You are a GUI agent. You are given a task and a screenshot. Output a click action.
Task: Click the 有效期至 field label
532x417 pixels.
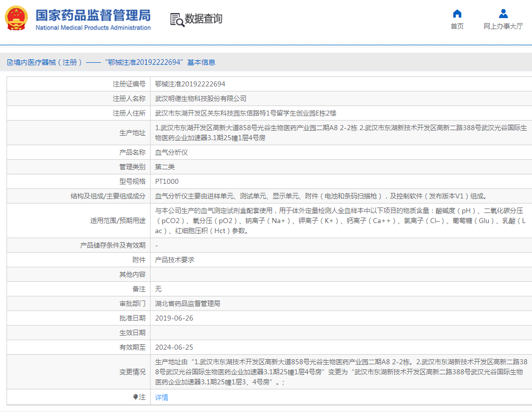click(132, 348)
